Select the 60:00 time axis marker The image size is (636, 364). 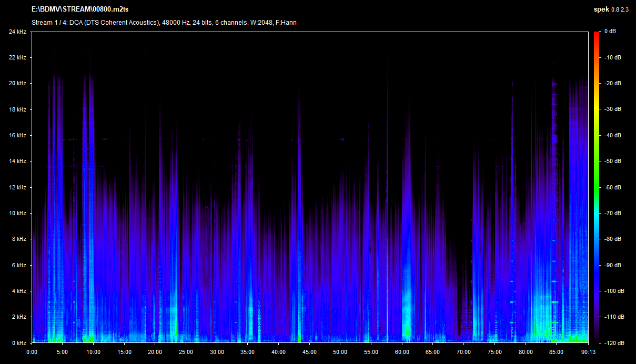click(x=402, y=352)
